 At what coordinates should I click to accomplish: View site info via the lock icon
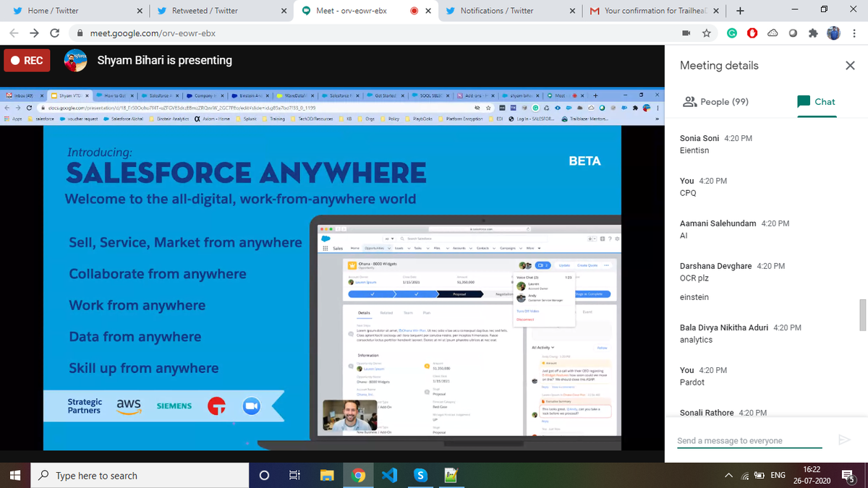(79, 33)
